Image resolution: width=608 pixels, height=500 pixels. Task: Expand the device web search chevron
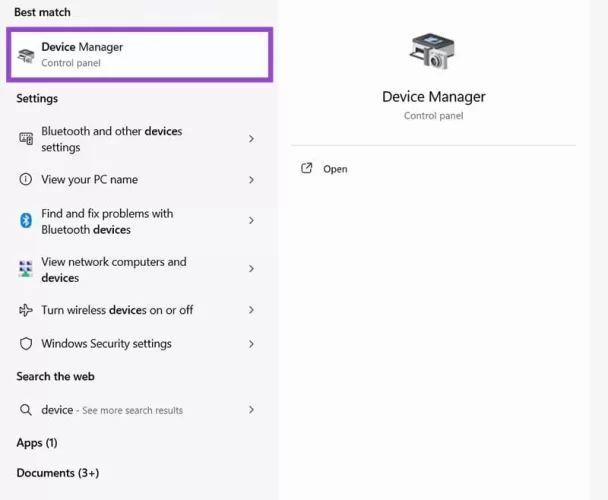[x=251, y=410]
